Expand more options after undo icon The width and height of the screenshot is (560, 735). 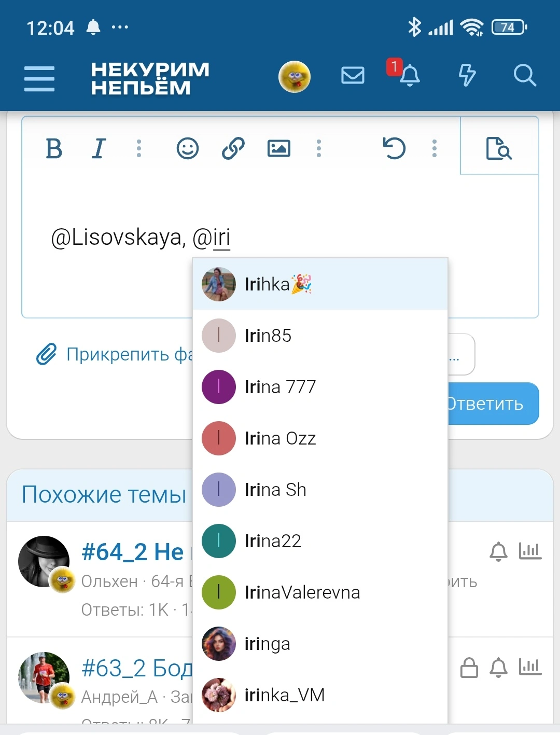click(x=435, y=148)
